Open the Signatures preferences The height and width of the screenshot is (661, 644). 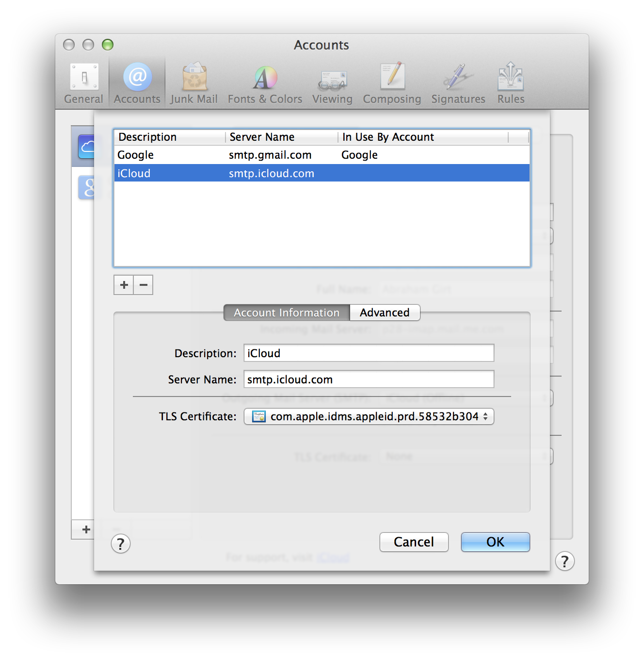458,83
